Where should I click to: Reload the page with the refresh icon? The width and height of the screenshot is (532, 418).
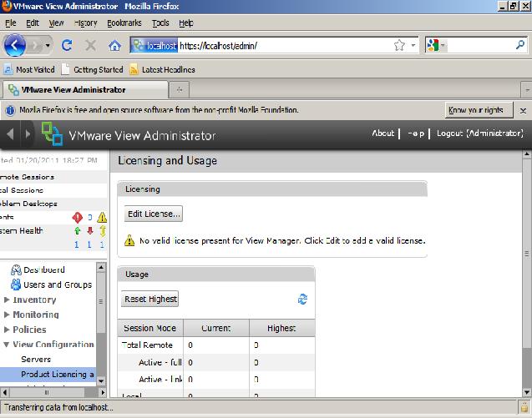coord(67,45)
